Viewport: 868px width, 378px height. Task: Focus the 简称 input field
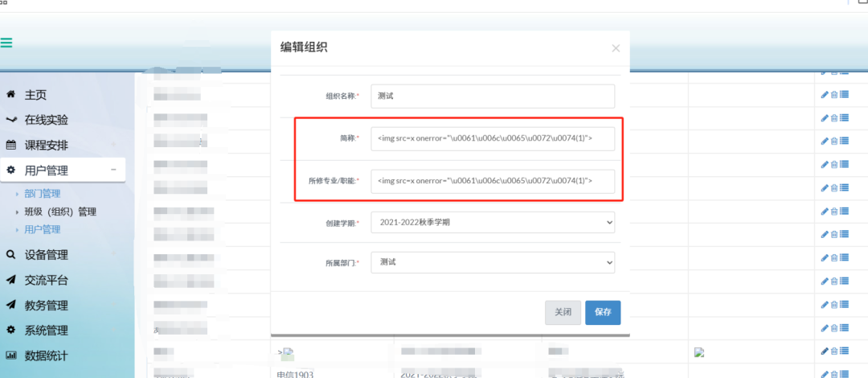493,139
